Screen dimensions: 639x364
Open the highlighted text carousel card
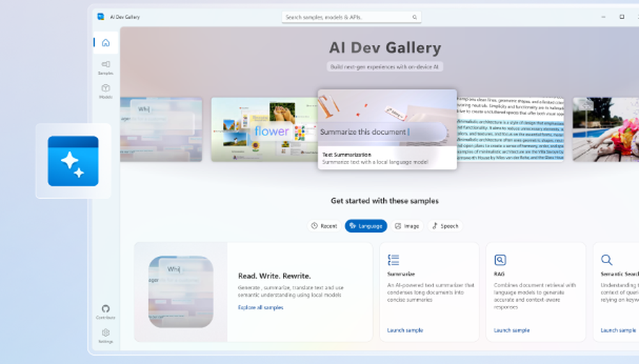(510, 130)
